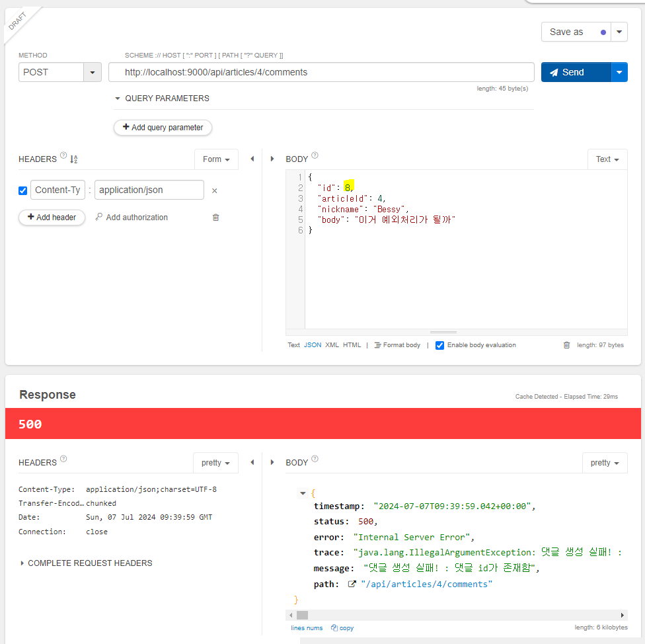Click Format body
Image resolution: width=645 pixels, height=644 pixels.
[397, 345]
